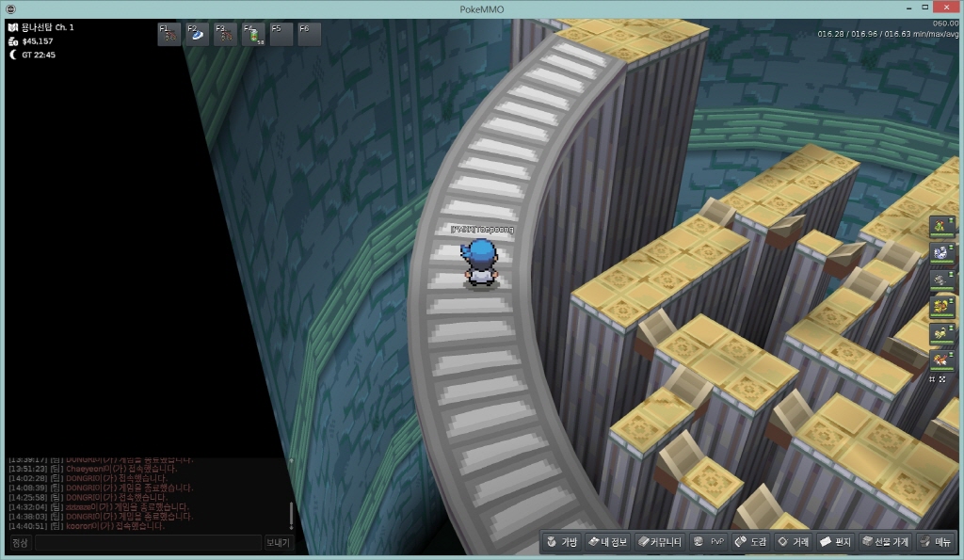
Task: Click the empty F5 hotkey slot
Action: (281, 35)
